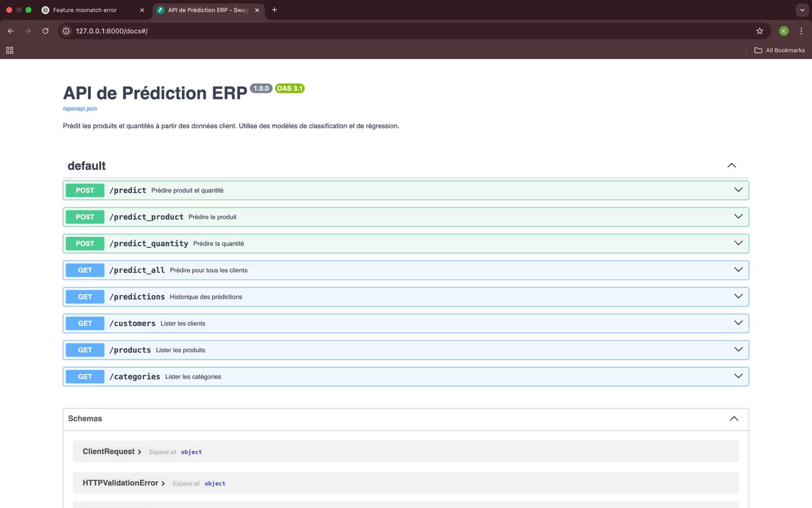Collapse the default section

[731, 165]
